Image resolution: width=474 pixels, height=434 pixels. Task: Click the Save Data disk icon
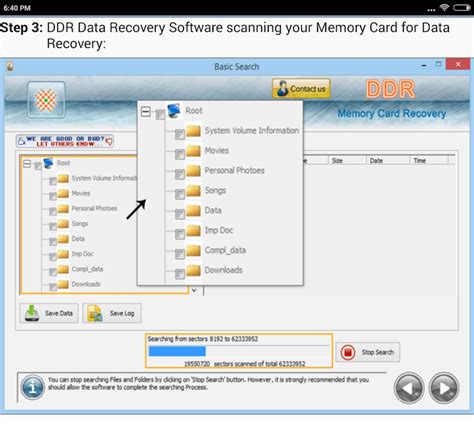[x=32, y=313]
